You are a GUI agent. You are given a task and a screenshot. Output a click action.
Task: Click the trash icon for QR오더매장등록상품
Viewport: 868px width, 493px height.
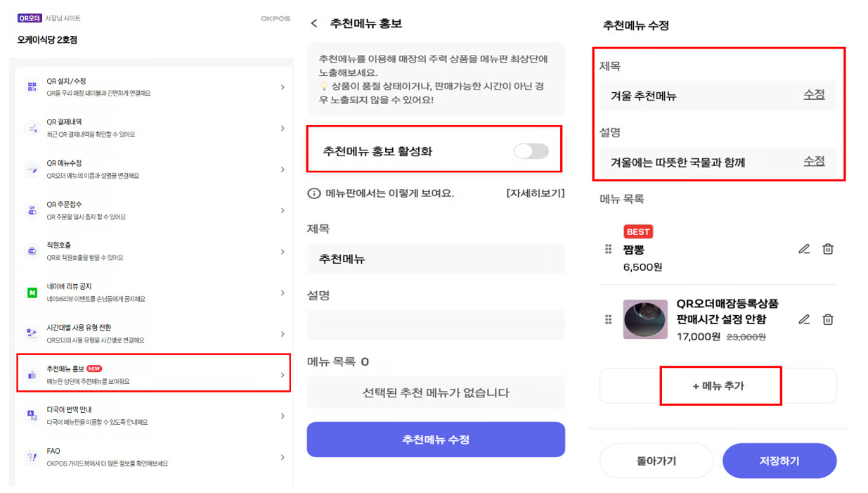(828, 319)
